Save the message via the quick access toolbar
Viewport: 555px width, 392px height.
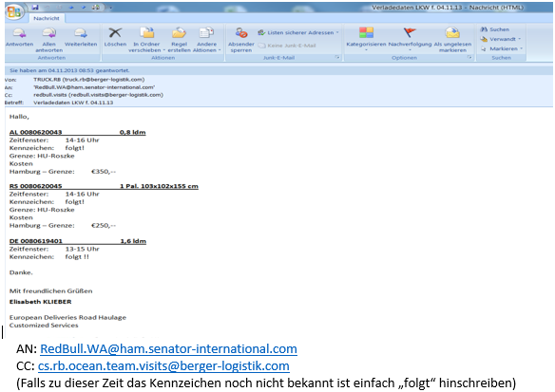[35, 8]
